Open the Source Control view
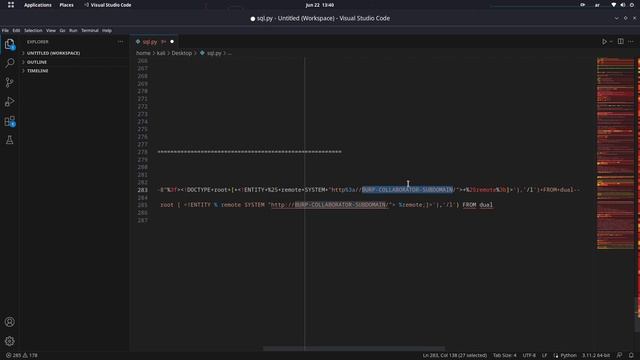The height and width of the screenshot is (360, 640). (9, 82)
